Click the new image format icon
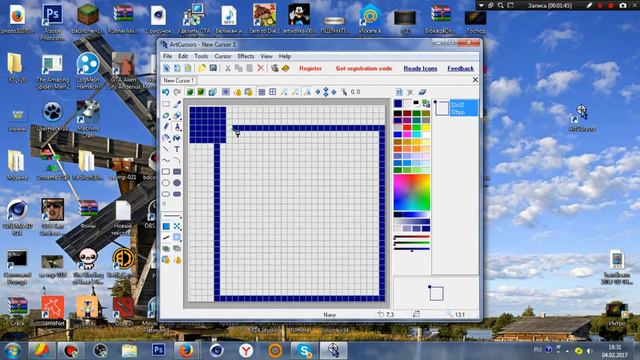This screenshot has height=360, width=640. point(399,92)
